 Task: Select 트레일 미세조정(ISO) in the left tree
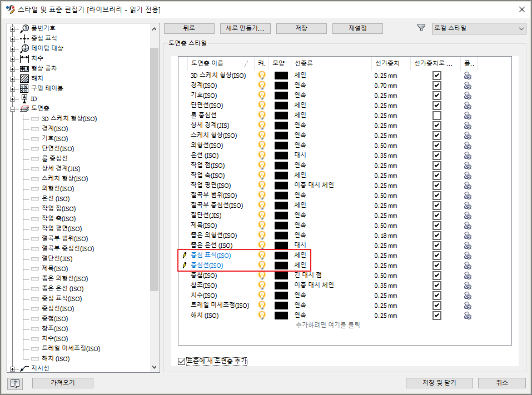[71, 349]
